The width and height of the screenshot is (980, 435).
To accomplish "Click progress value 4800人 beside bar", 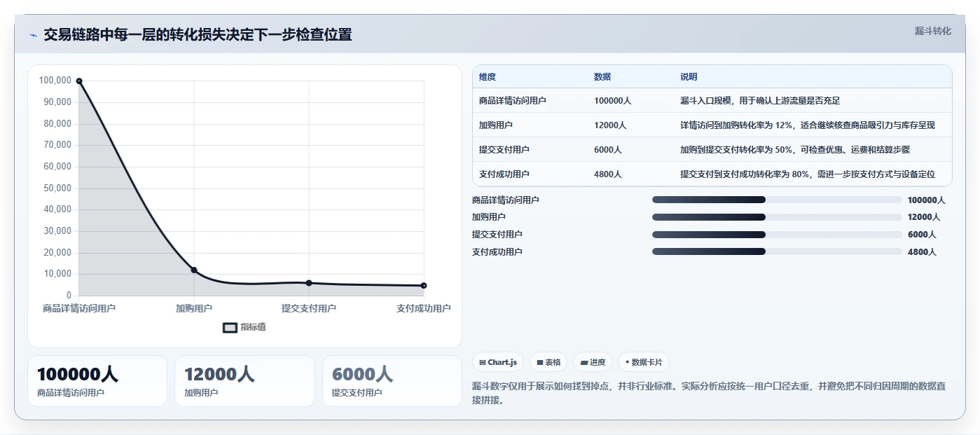I will (922, 251).
